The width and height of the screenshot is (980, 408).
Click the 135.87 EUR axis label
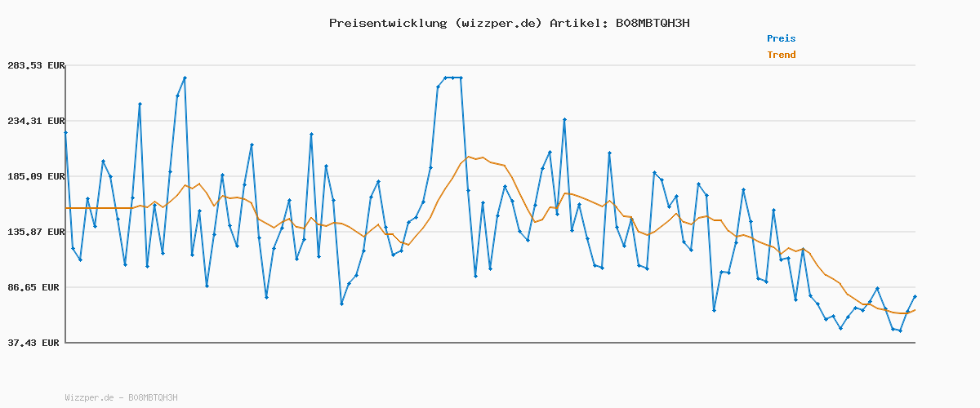pos(33,232)
